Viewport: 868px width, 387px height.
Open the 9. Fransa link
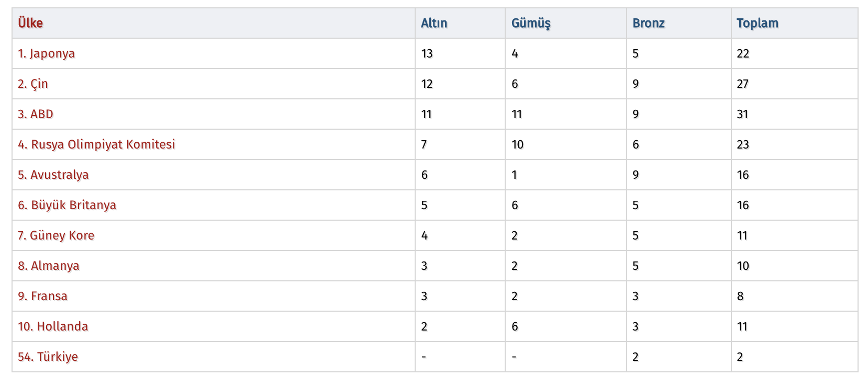click(x=42, y=296)
